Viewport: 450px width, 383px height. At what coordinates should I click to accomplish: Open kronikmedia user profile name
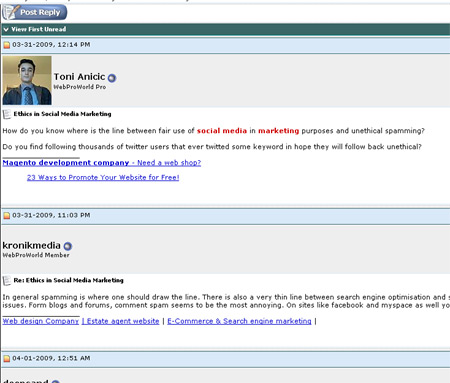(x=31, y=246)
